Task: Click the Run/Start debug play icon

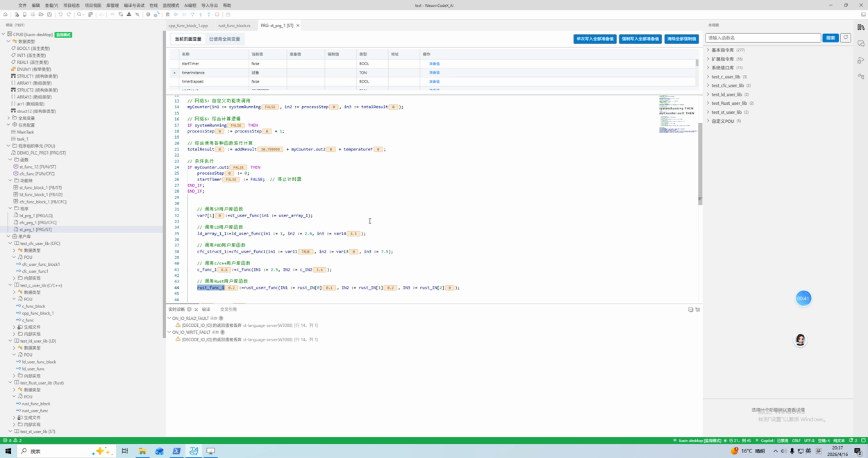Action: coord(176,15)
